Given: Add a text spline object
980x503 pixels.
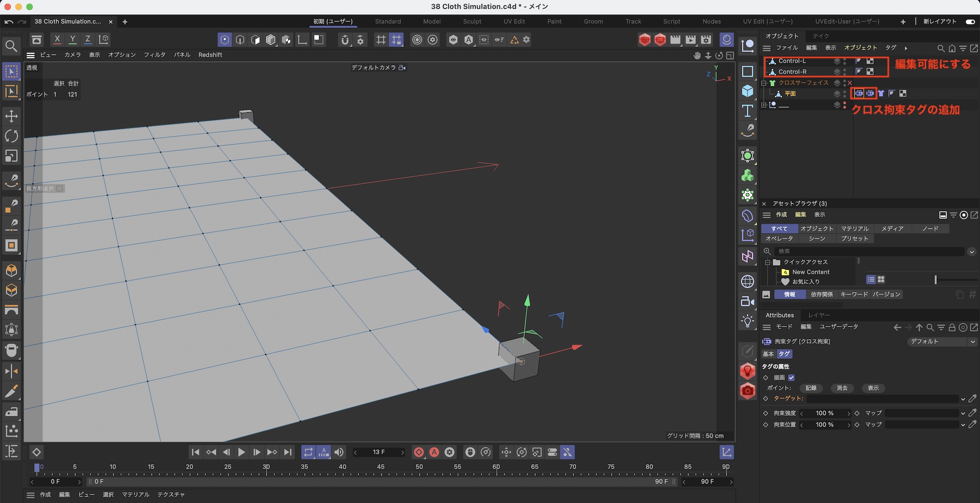Looking at the screenshot, I should coord(747,111).
